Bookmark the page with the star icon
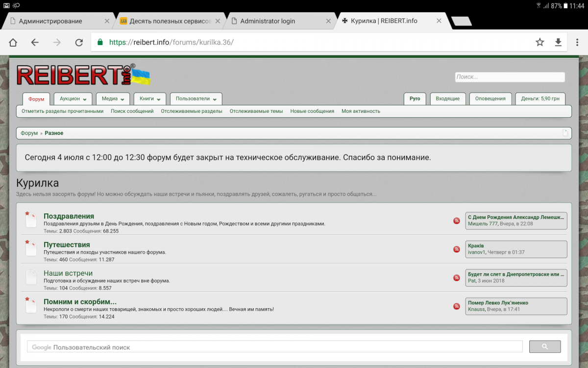Viewport: 588px width, 368px height. tap(539, 43)
